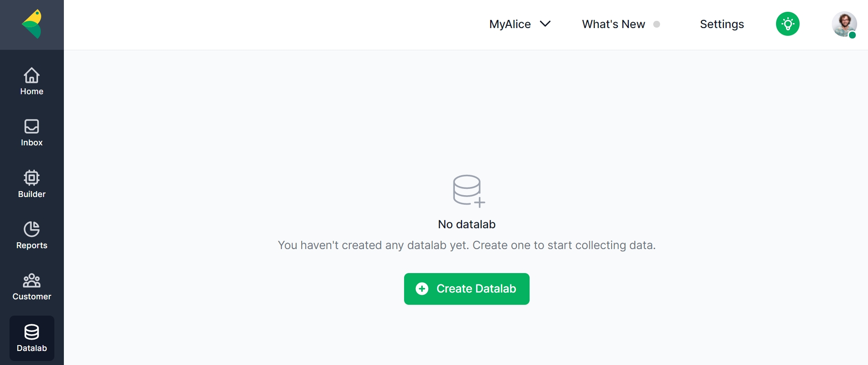868x365 pixels.
Task: Open the Customer people icon
Action: coord(32,281)
